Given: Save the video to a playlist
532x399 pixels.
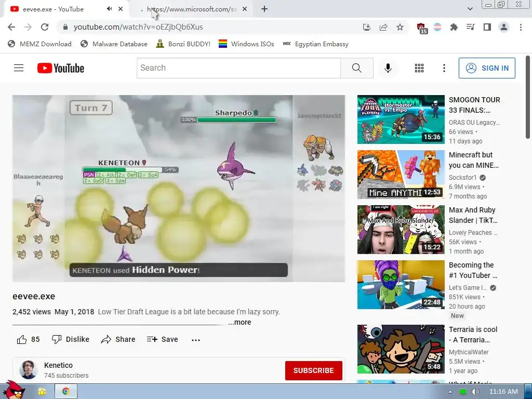Looking at the screenshot, I should 162,339.
